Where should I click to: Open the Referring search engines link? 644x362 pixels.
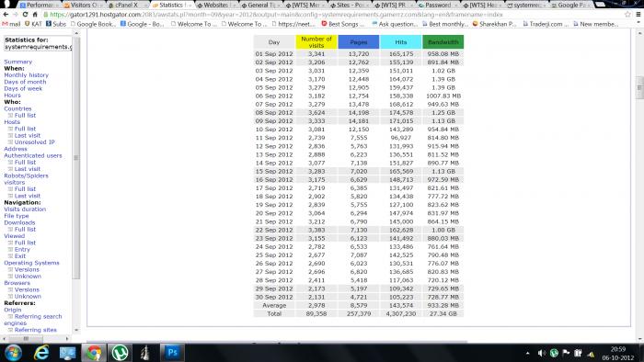point(33,320)
